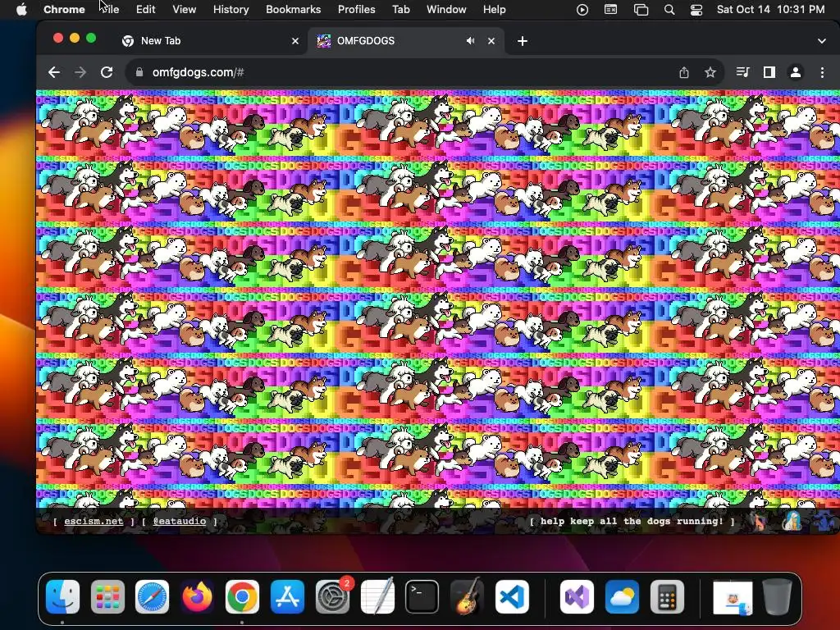This screenshot has height=630, width=840.
Task: Open Spotlight search
Action: [669, 10]
